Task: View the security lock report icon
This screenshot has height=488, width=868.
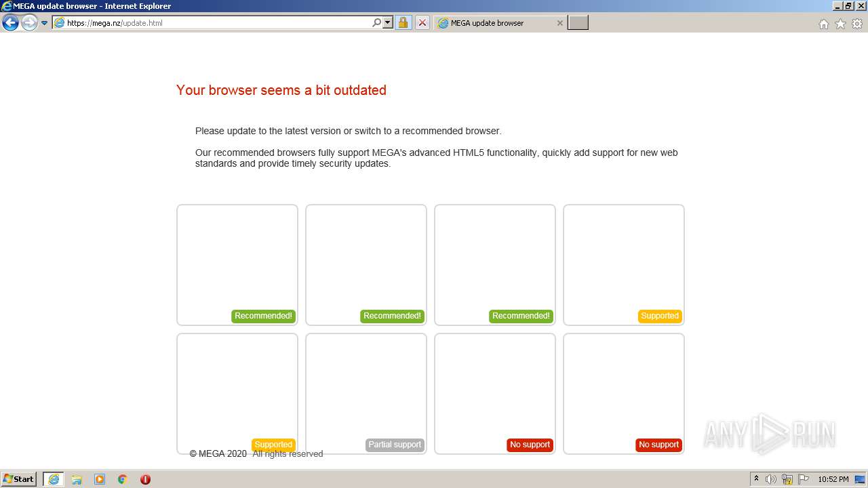Action: [x=403, y=23]
